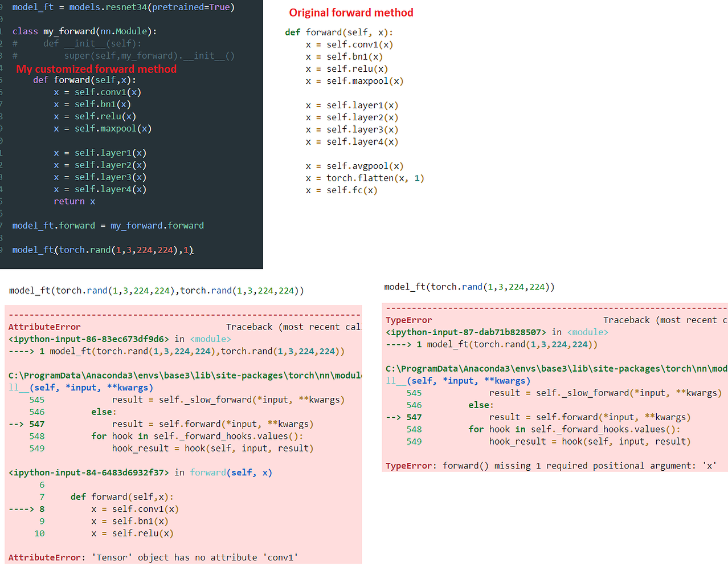Screen dimensions: 728x570
Task: Open the ipython-input-87 traceback reference
Action: [465, 332]
